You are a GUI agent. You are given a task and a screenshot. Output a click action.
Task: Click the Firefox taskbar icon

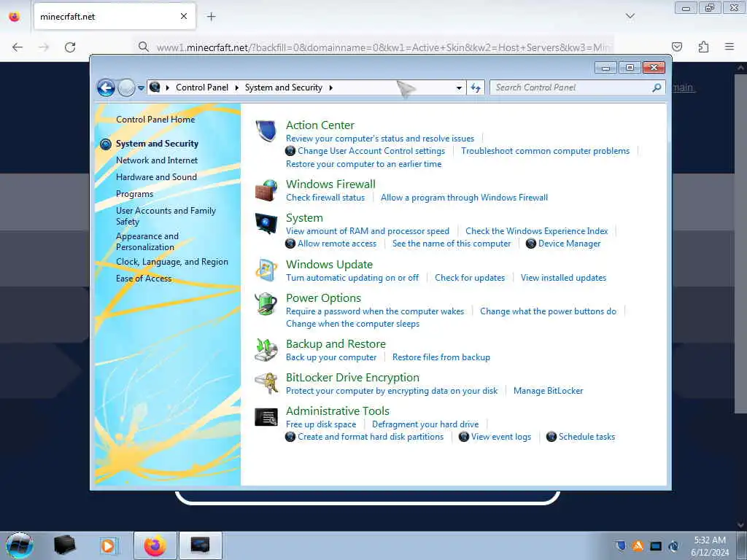click(155, 545)
